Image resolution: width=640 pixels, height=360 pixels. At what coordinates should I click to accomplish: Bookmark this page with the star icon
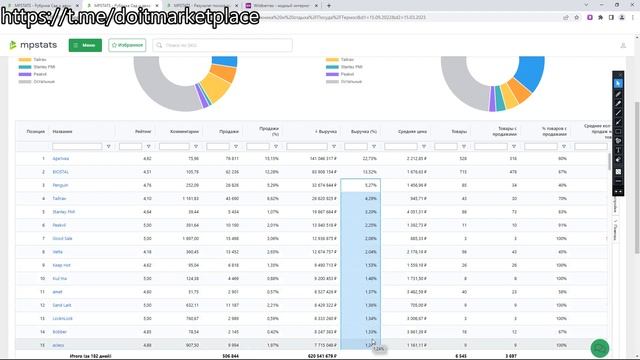click(x=576, y=18)
